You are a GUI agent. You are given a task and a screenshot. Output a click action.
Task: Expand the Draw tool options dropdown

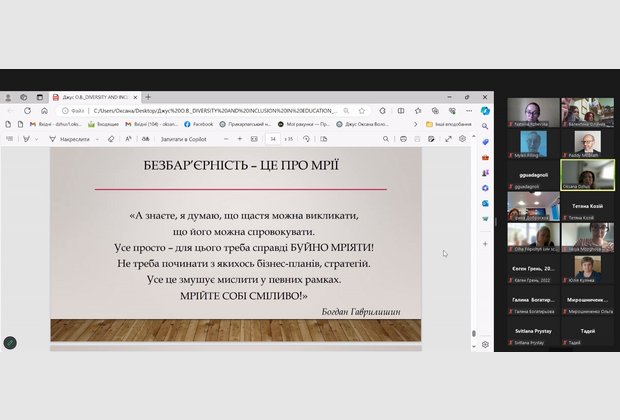(96, 139)
